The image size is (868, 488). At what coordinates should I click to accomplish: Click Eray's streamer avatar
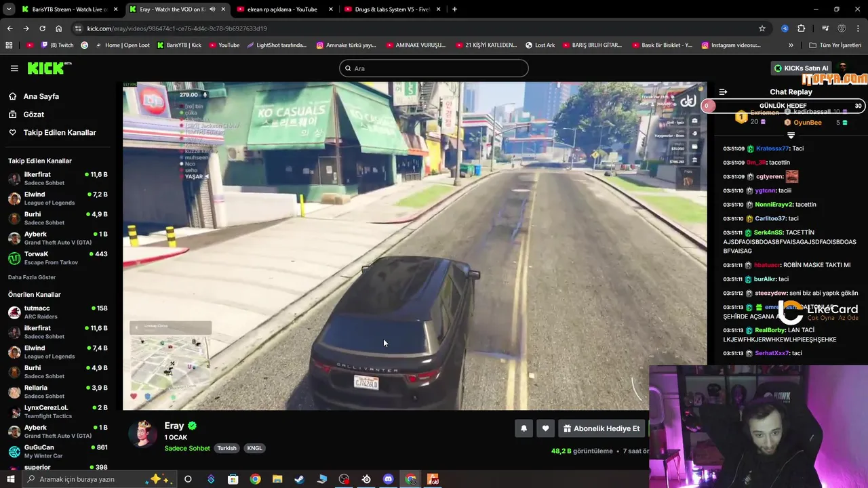142,434
